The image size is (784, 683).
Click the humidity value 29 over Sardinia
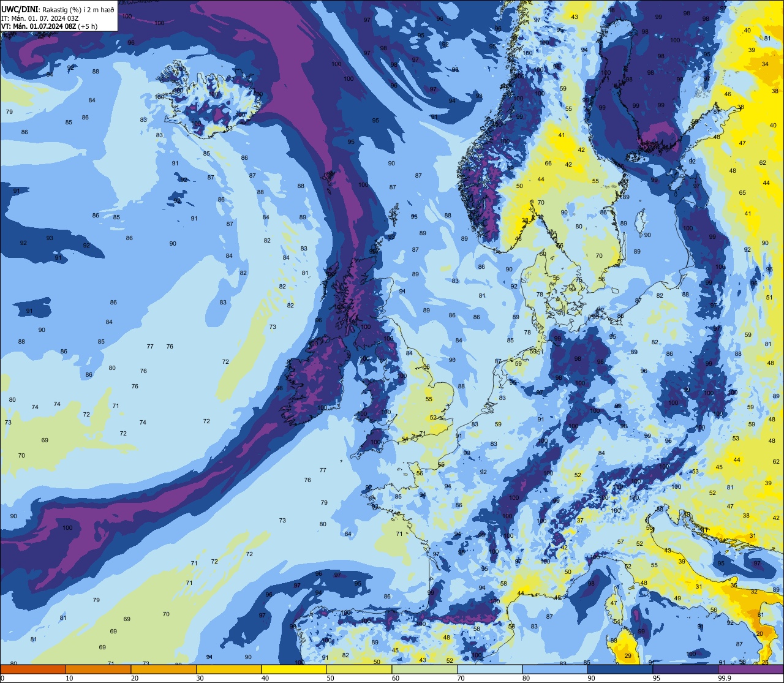coord(628,656)
